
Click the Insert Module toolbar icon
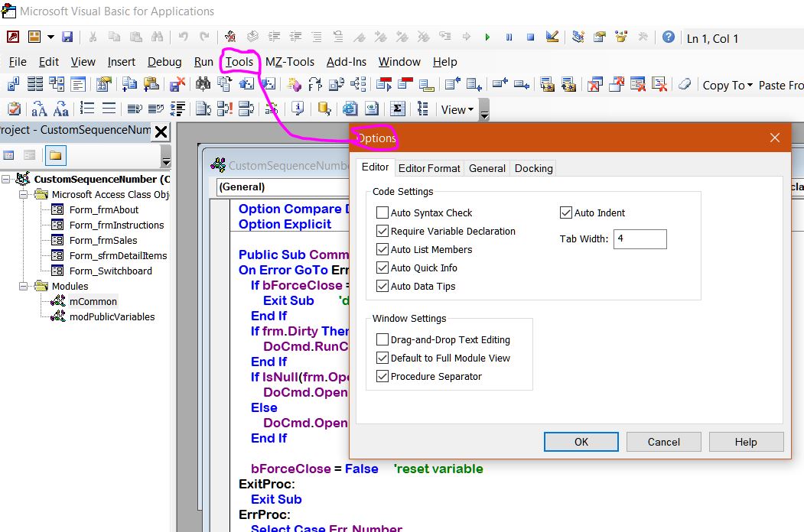tap(34, 37)
